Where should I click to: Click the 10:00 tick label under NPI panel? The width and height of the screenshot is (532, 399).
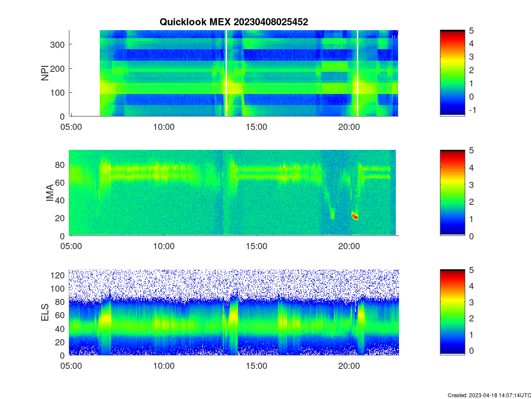[164, 127]
